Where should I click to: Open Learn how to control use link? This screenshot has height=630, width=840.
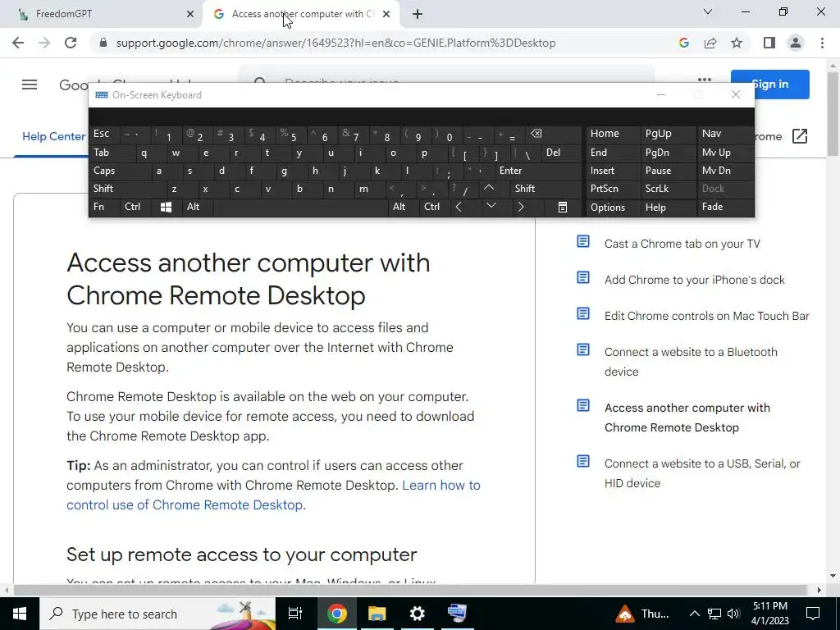pyautogui.click(x=273, y=495)
